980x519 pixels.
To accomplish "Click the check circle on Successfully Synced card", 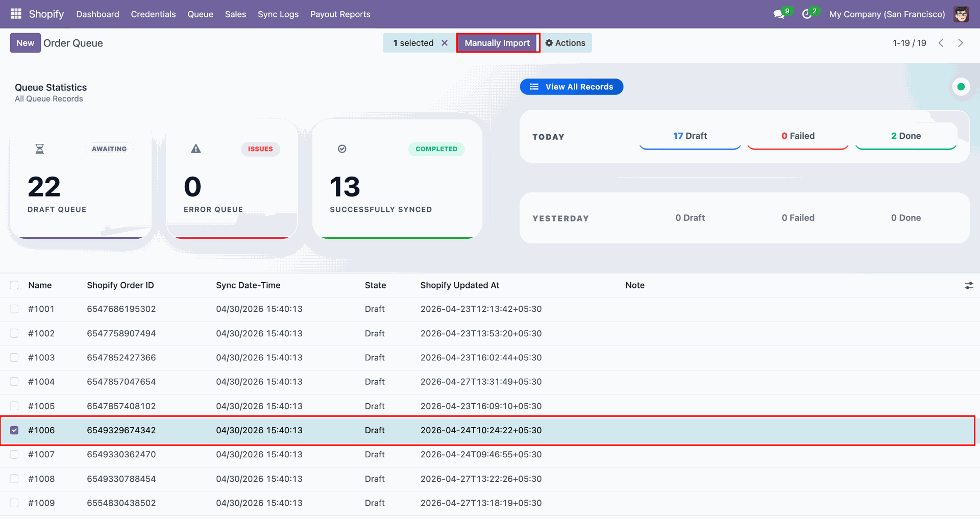I will [342, 149].
